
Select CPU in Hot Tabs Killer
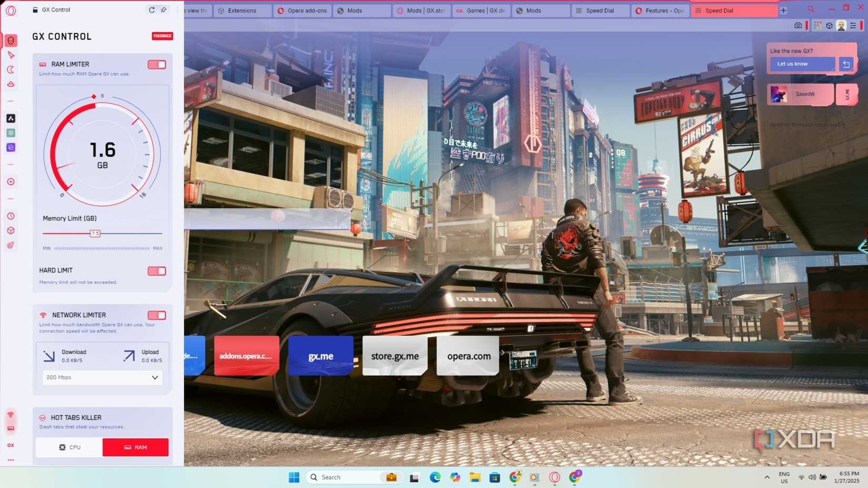coord(69,448)
